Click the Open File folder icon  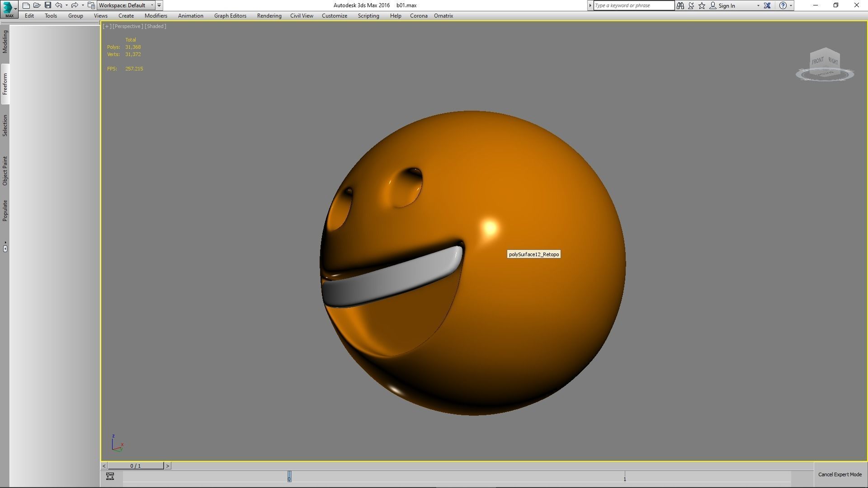[x=37, y=5]
